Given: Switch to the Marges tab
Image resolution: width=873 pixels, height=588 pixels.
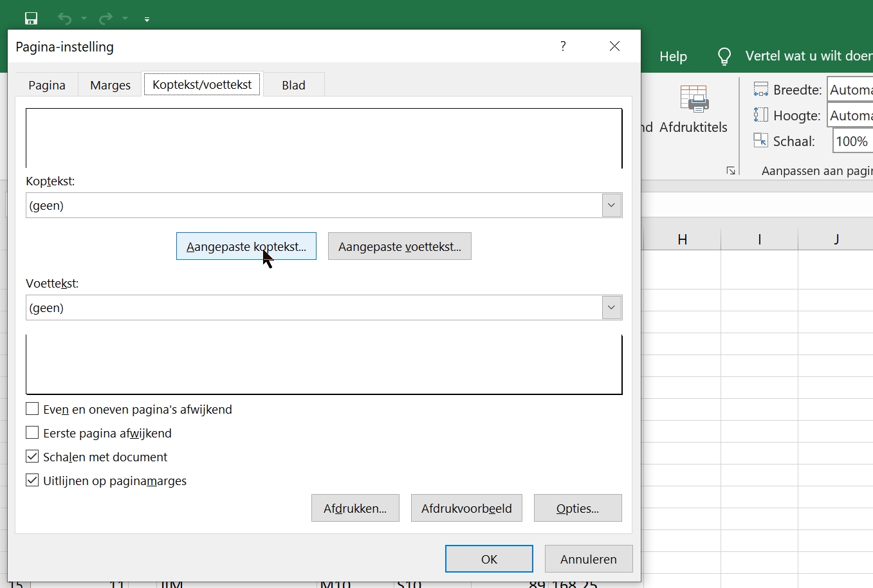Looking at the screenshot, I should [110, 85].
